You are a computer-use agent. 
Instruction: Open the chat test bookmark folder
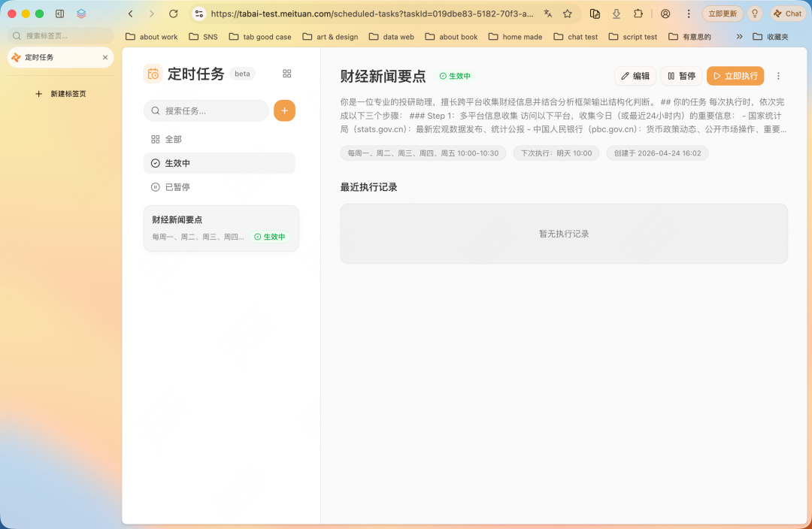(x=575, y=37)
